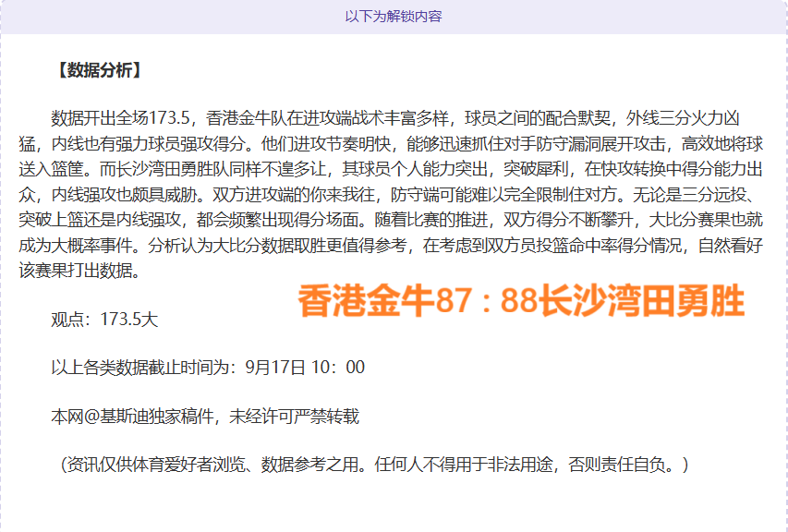
Task: Click the disclaimer line starting （资讯仅供体育爱好者浏览
Action: (x=374, y=465)
